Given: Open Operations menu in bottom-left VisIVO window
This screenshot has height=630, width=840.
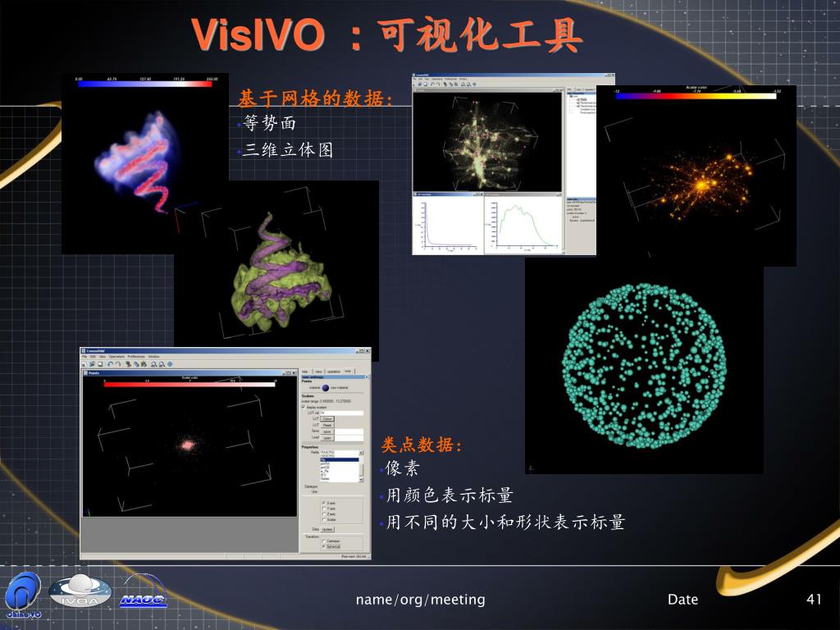Looking at the screenshot, I should point(116,357).
